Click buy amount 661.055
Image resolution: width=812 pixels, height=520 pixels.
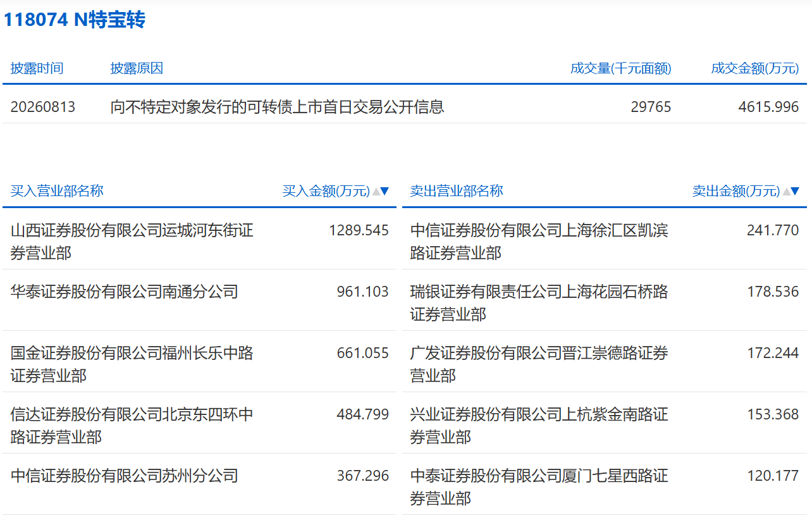click(363, 353)
